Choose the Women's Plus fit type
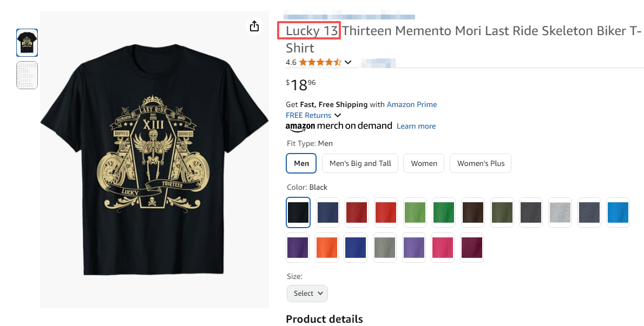 coord(481,163)
